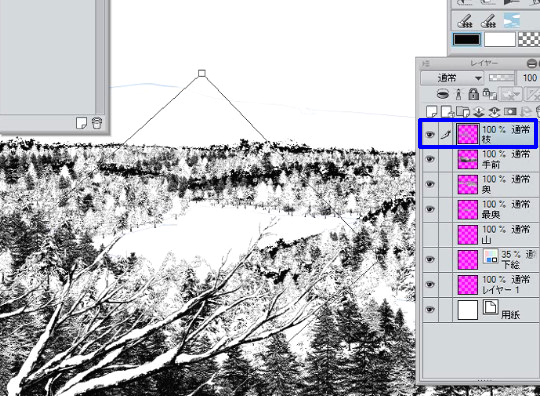Click the lock transparent pixels icon
The width and height of the screenshot is (540, 396).
(489, 94)
